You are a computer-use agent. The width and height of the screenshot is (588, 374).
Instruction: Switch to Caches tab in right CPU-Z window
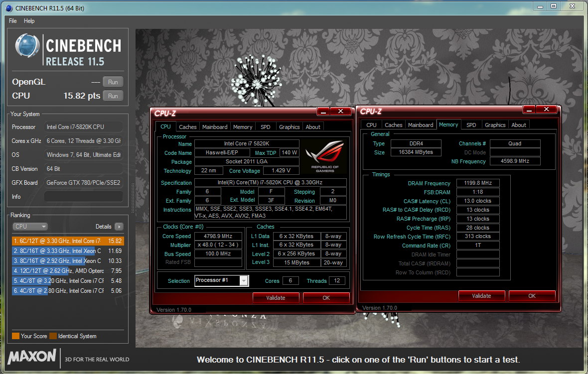click(393, 125)
